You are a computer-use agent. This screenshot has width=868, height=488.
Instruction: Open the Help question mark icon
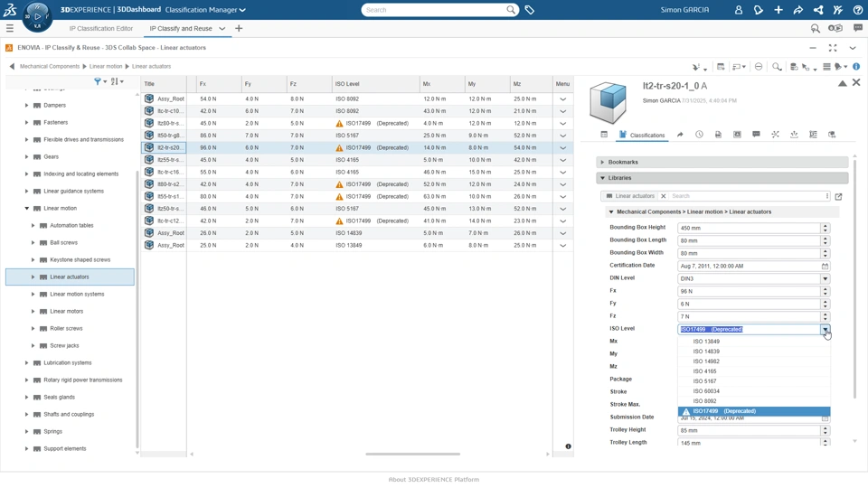[x=857, y=10]
